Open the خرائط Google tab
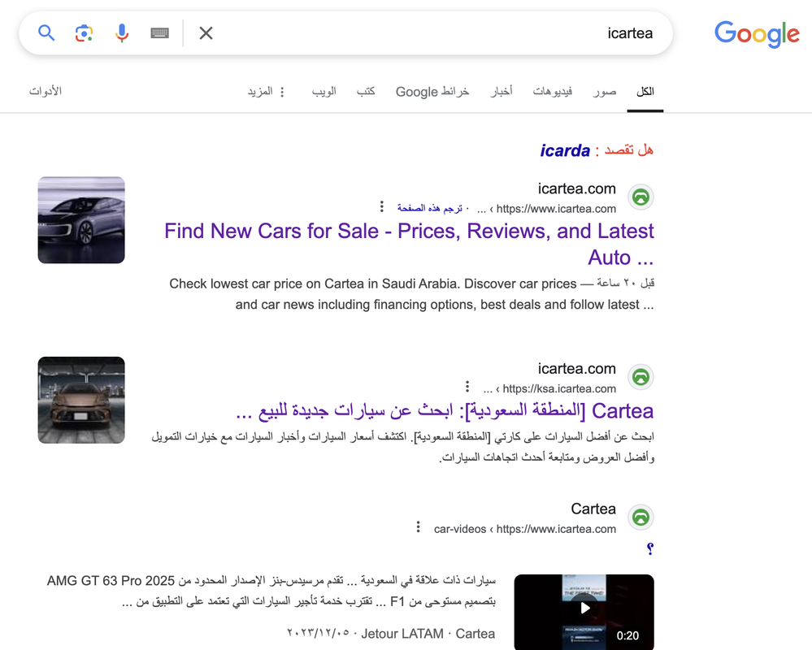The height and width of the screenshot is (650, 812). tap(432, 92)
